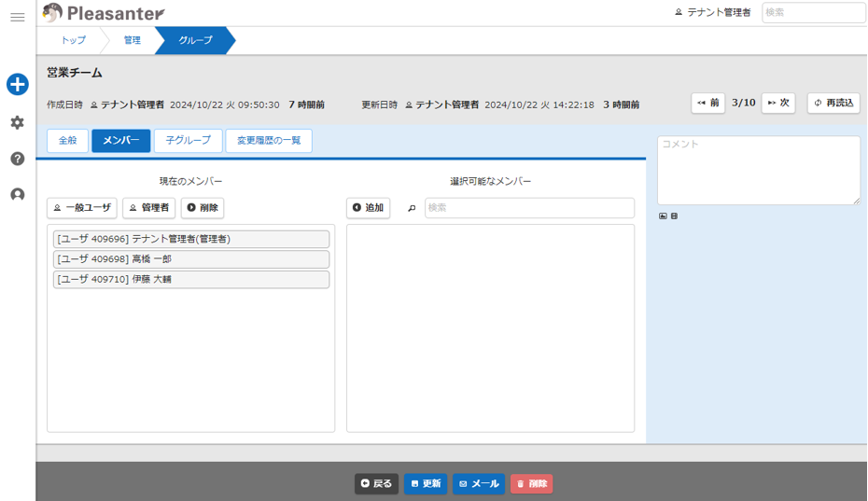Click the 追加 add member button
This screenshot has width=868, height=501.
pyautogui.click(x=368, y=208)
